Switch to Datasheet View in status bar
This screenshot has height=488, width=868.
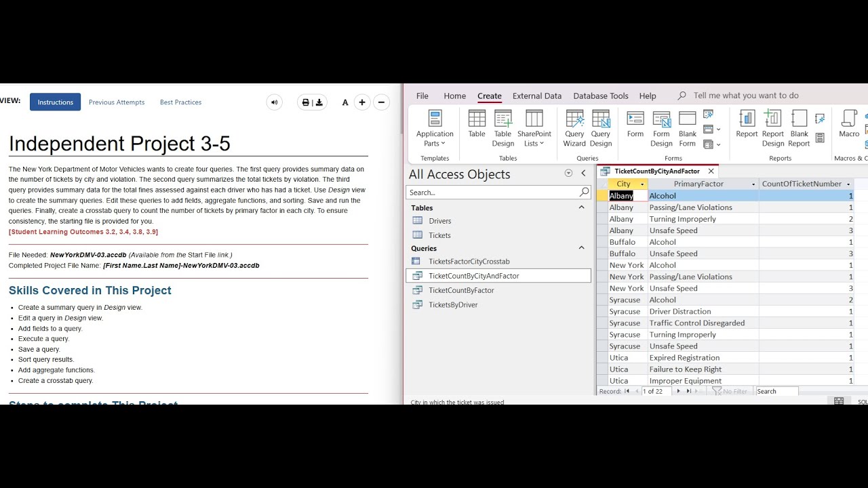point(839,401)
